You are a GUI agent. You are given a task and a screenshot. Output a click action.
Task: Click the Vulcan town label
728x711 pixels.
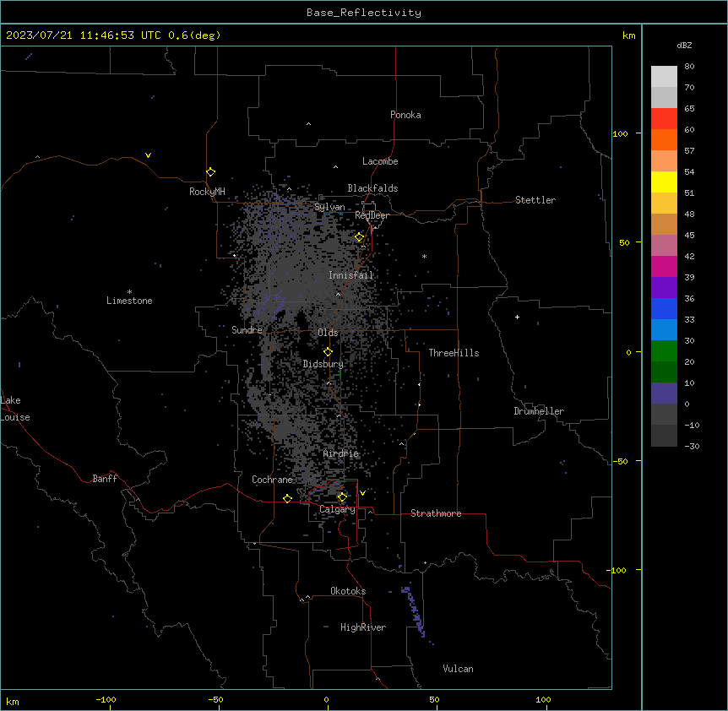pos(458,669)
